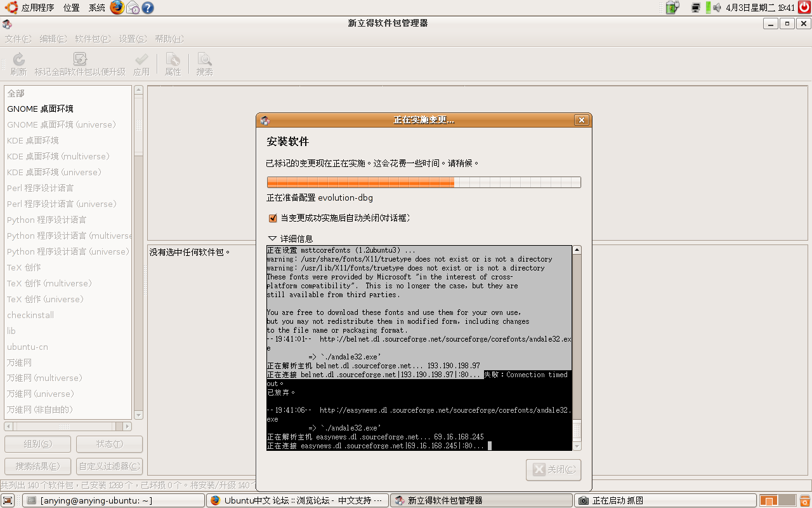Switch to terminal anying@anying-ubuntu taskbar window

(x=114, y=500)
